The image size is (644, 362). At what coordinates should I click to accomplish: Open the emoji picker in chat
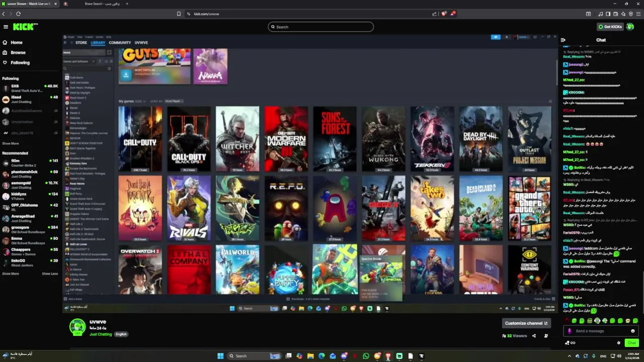(633, 331)
